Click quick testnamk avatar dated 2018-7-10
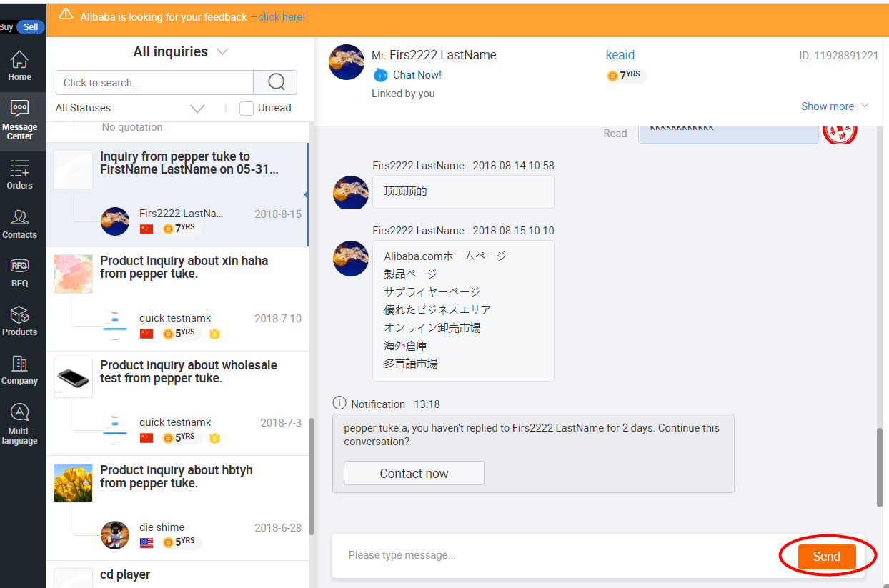The image size is (889, 588). tap(115, 326)
